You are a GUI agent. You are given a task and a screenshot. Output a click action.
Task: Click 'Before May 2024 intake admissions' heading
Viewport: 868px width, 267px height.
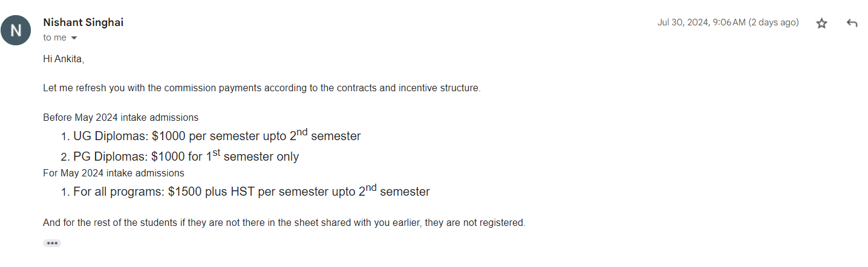pos(121,117)
